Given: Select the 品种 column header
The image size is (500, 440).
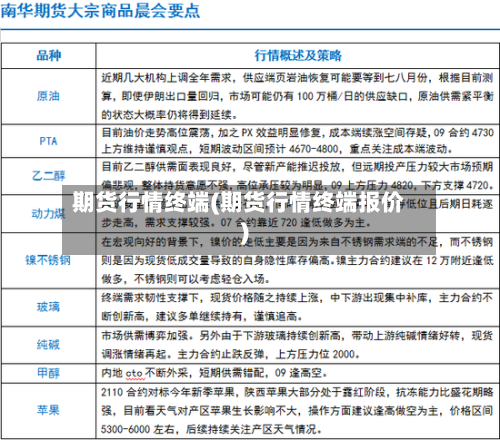Looking at the screenshot, I should [x=49, y=55].
